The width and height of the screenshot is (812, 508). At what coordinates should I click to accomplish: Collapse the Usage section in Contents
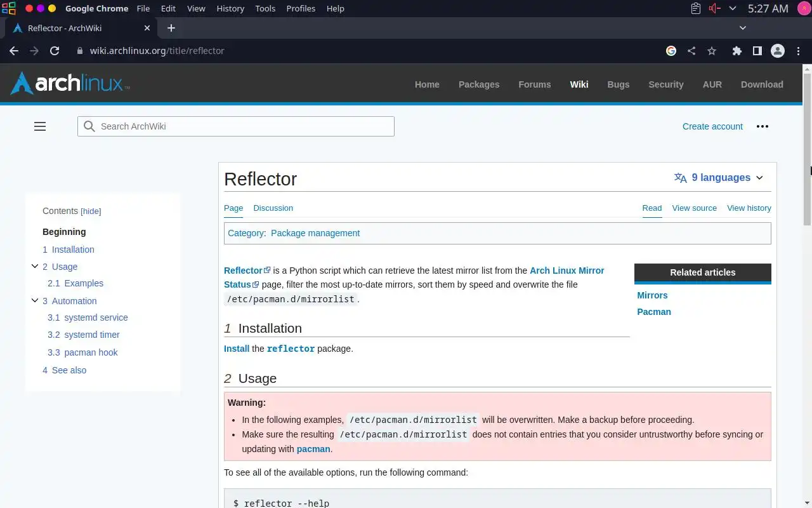coord(35,267)
